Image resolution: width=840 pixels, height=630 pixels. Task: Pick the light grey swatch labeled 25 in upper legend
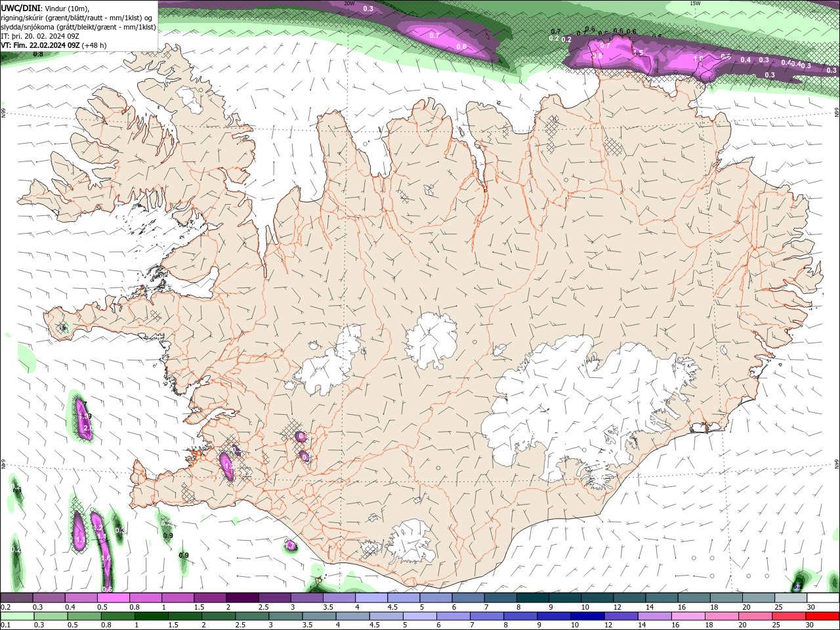[x=791, y=598]
